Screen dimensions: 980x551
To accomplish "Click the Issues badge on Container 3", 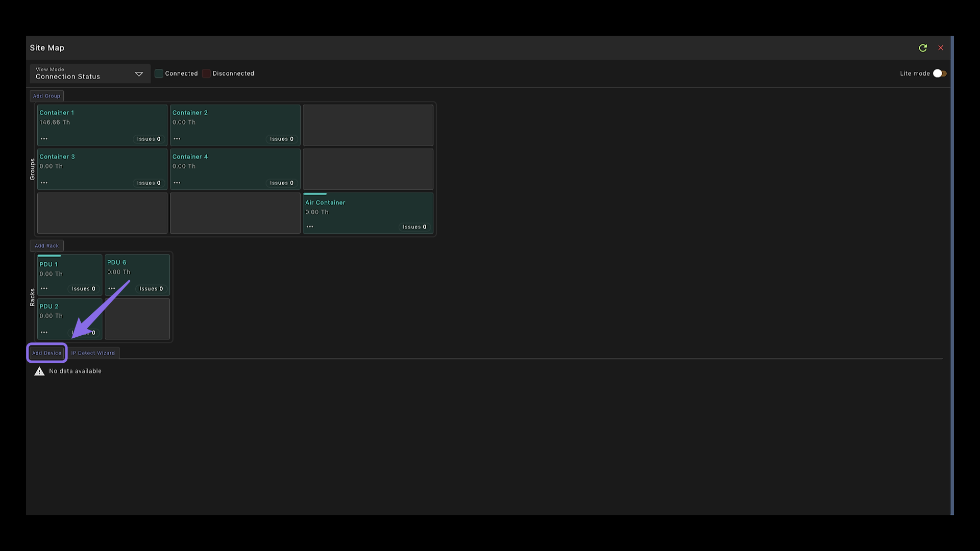I will click(149, 183).
